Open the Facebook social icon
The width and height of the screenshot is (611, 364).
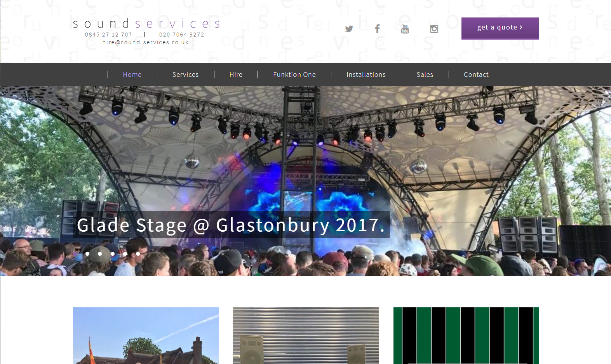click(377, 29)
